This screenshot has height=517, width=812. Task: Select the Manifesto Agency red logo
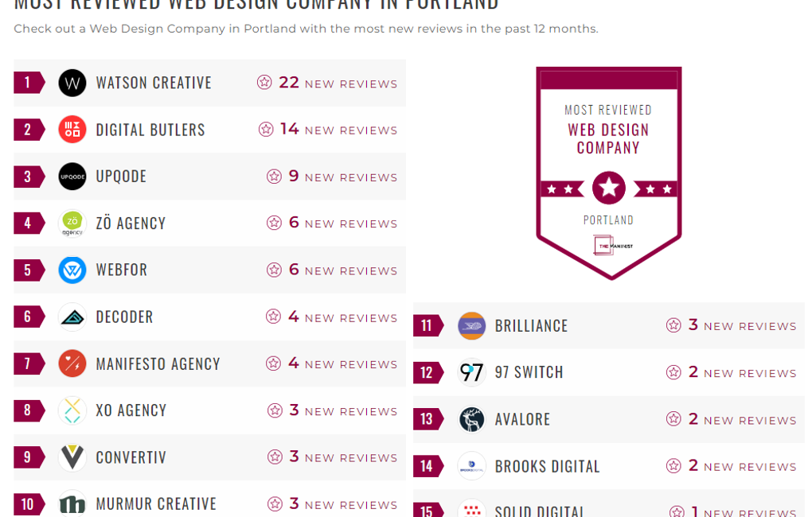(x=72, y=363)
